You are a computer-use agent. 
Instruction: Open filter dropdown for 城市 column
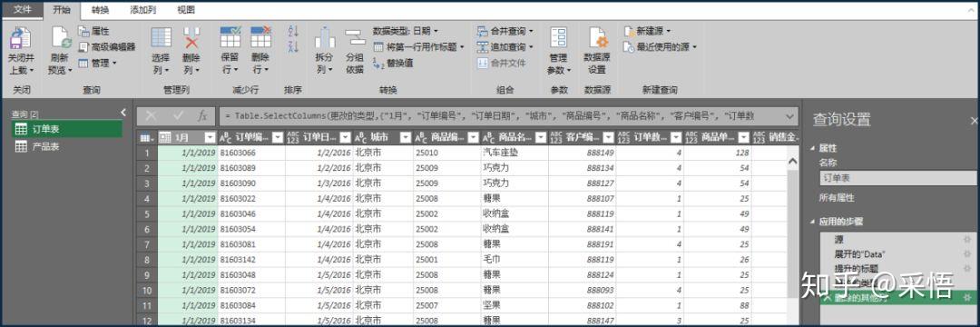coord(406,137)
